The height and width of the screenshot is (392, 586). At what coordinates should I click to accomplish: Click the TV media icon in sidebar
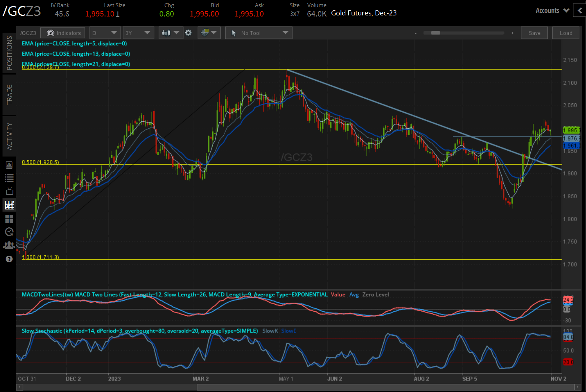coord(9,191)
